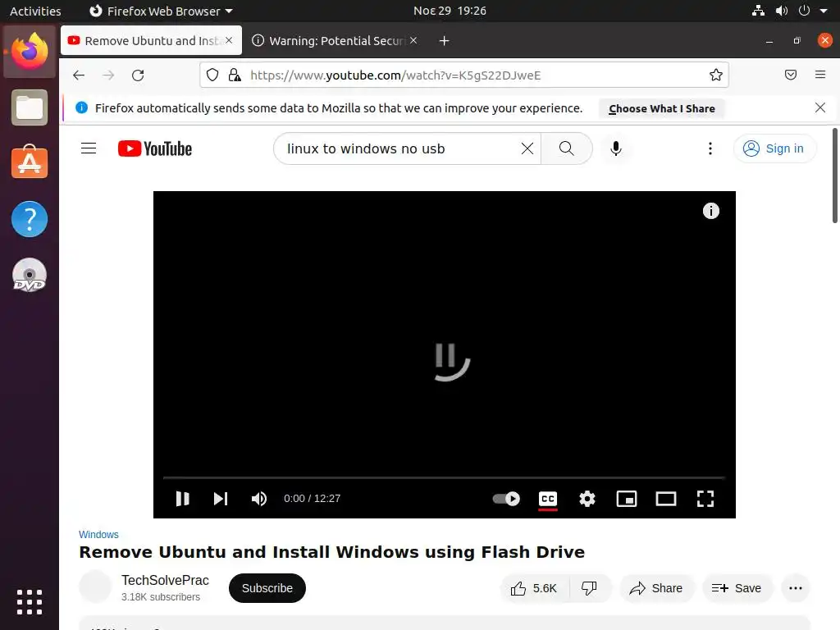Switch to the Warning: Potential Security tab

coord(335,41)
